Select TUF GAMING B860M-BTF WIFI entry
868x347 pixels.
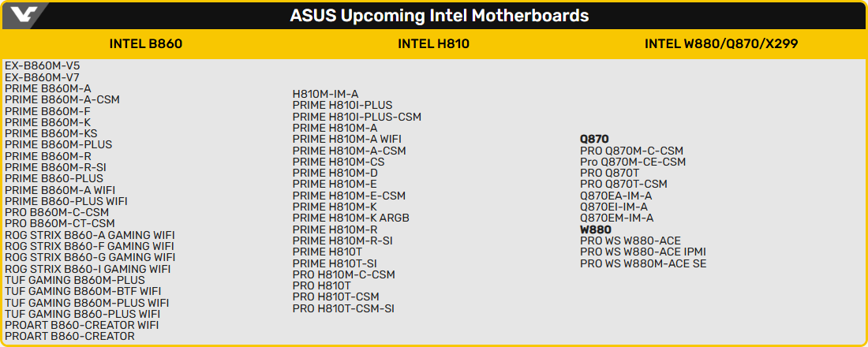click(x=83, y=291)
